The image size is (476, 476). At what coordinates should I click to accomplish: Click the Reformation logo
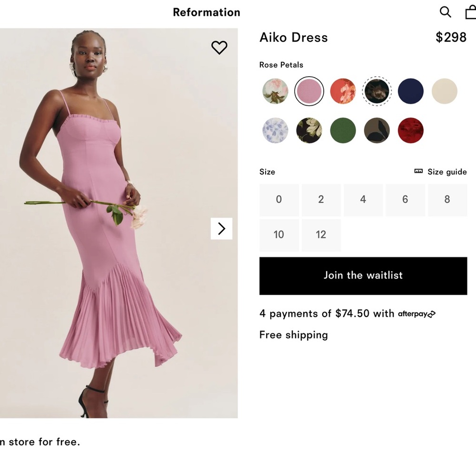coord(206,12)
